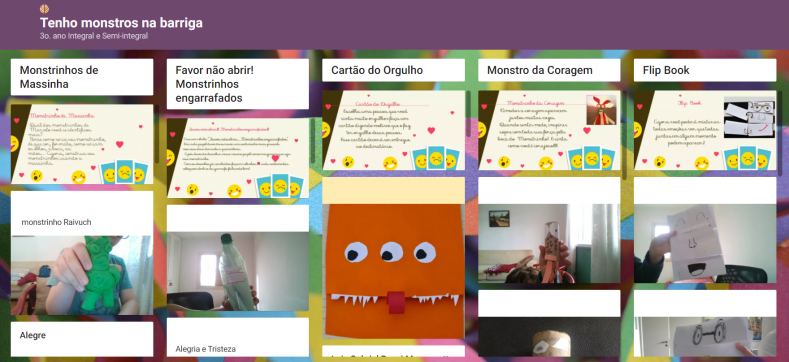Open the Monstrinhos de Massinha instruction card
The width and height of the screenshot is (789, 362).
[x=82, y=144]
